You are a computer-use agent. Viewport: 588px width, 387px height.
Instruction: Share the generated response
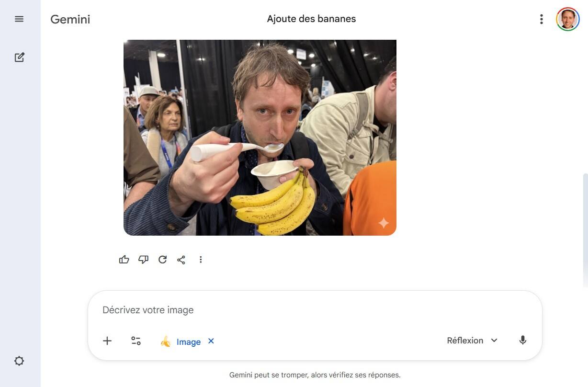181,260
